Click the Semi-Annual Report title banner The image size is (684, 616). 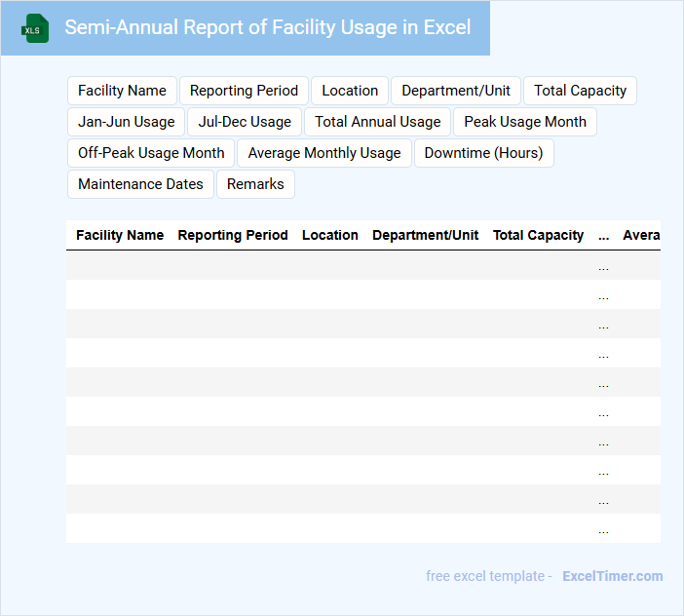tap(267, 27)
